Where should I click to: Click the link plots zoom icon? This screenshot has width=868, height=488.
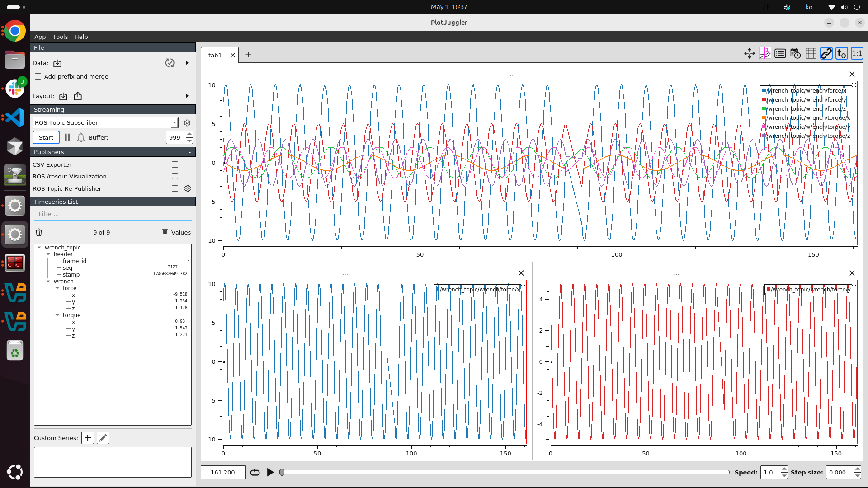coord(826,54)
